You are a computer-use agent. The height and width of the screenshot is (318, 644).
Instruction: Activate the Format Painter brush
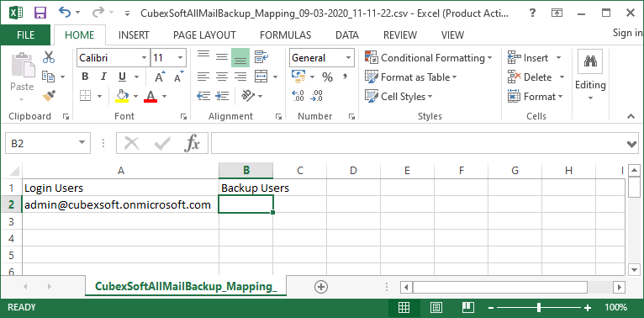click(x=49, y=96)
